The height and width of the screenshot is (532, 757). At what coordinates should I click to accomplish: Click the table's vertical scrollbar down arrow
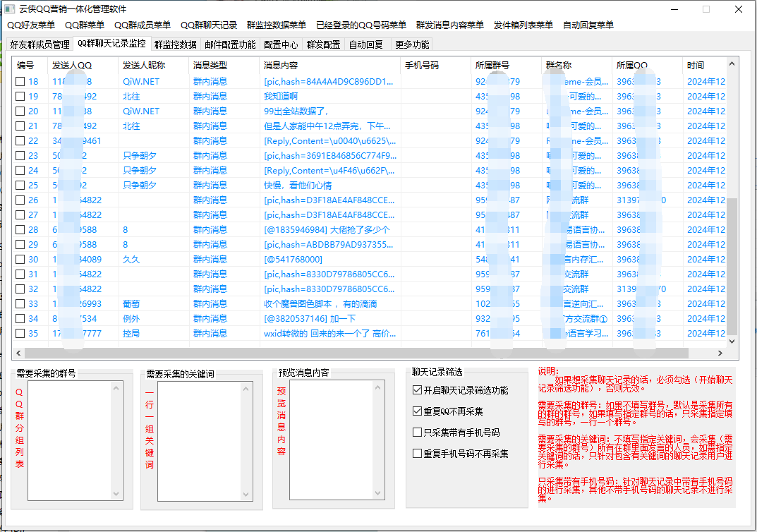point(732,341)
